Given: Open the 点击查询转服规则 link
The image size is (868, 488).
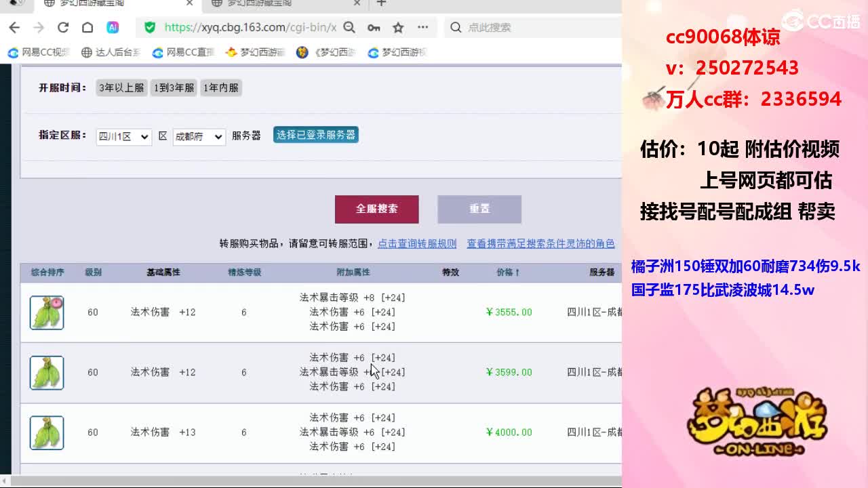Looking at the screenshot, I should [417, 243].
